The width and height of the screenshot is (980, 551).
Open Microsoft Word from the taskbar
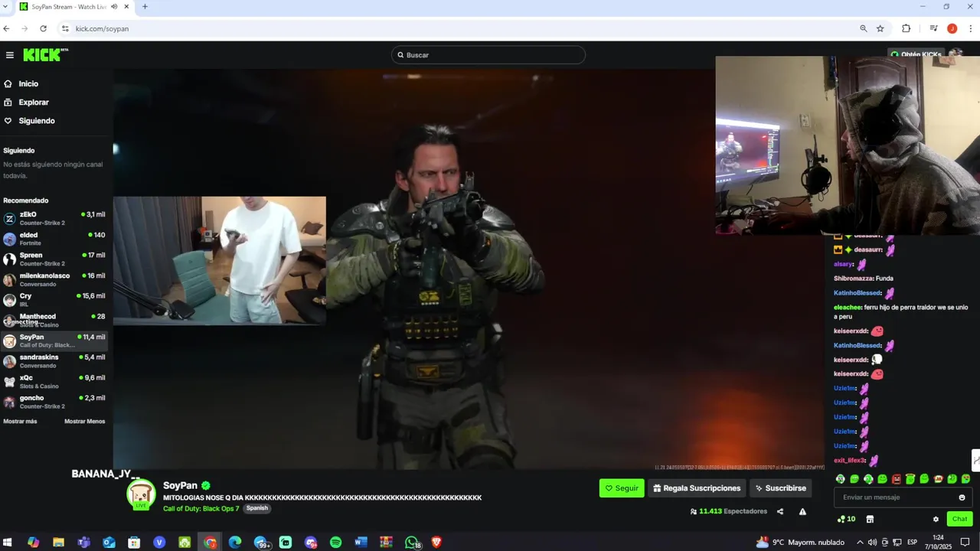tap(361, 542)
